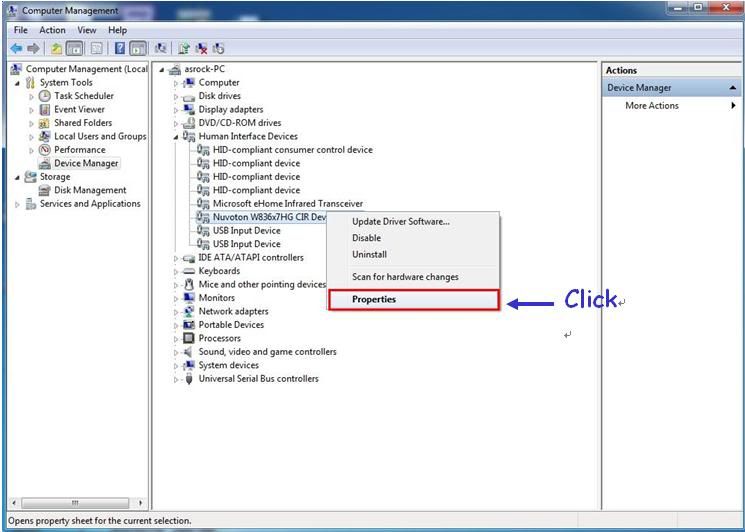The height and width of the screenshot is (532, 745).
Task: Click the Up one level folder icon
Action: coord(57,48)
